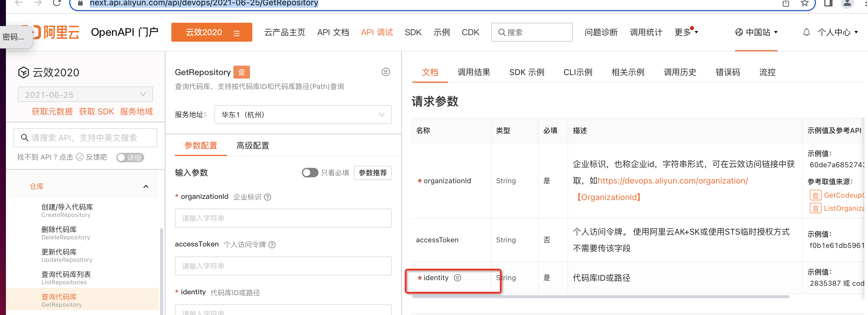The width and height of the screenshot is (868, 315).
Task: Click the 查 badge next to ListOrganiza reference
Action: click(815, 209)
